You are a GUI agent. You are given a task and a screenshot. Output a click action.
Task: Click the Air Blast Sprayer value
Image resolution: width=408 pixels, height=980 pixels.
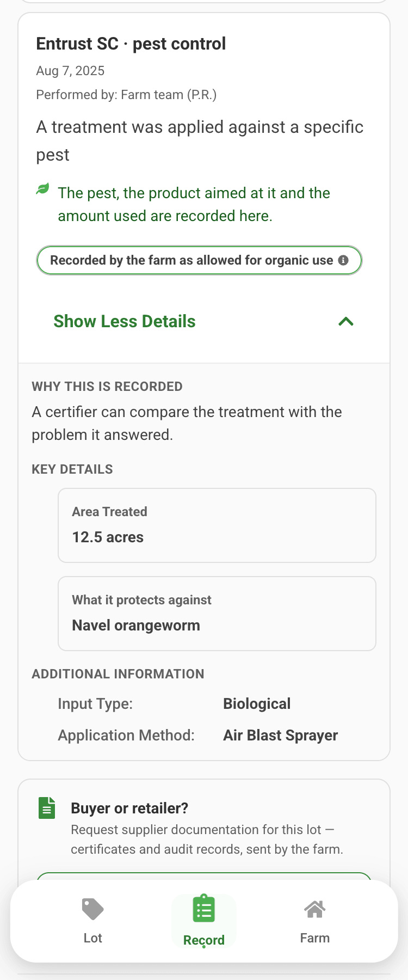281,736
